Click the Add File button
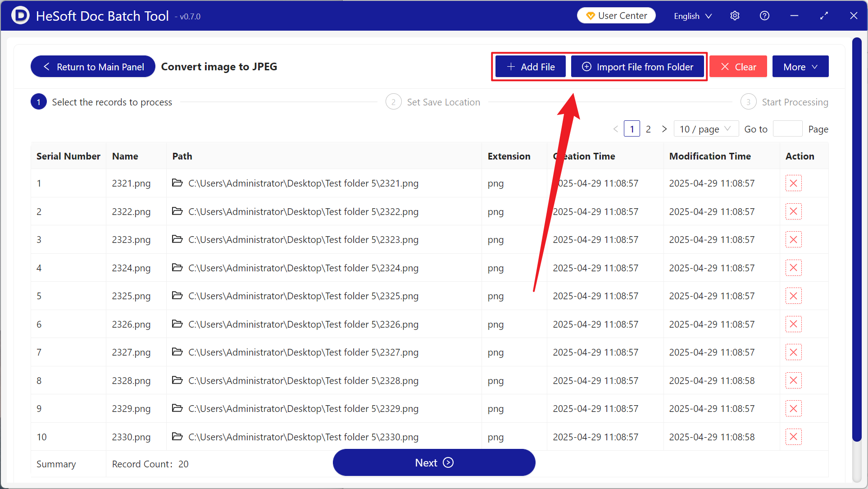The width and height of the screenshot is (868, 489). (531, 67)
